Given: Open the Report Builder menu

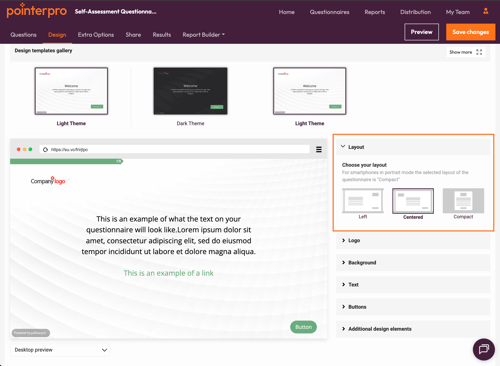Looking at the screenshot, I should [x=203, y=35].
